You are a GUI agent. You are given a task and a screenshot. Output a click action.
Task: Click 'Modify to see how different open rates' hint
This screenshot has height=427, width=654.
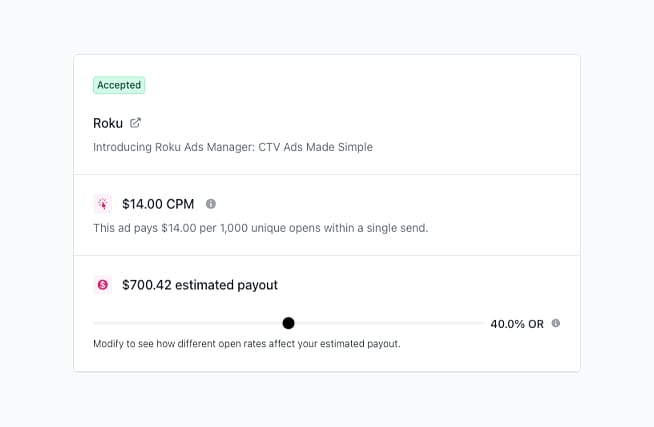(x=247, y=344)
